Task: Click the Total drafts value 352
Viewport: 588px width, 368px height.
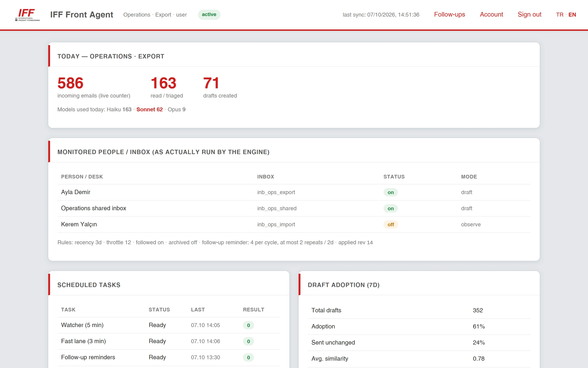Action: click(x=478, y=310)
